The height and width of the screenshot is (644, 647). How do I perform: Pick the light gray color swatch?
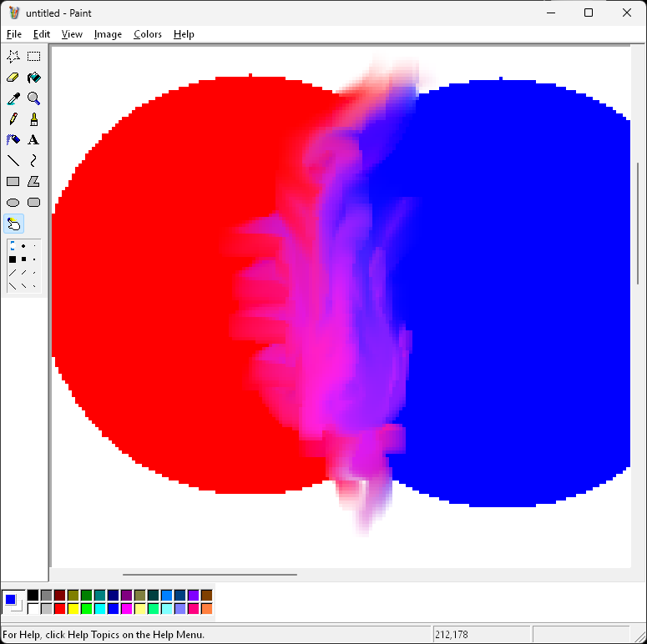click(47, 608)
